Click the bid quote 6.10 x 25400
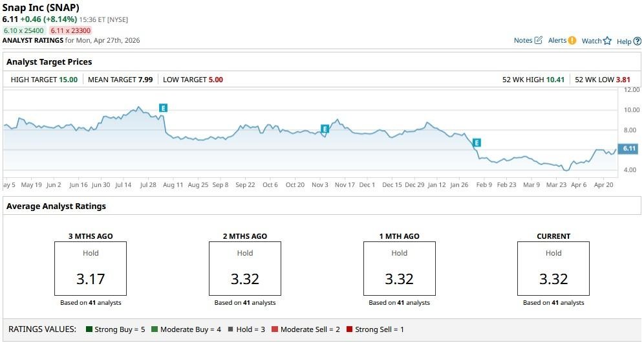 pyautogui.click(x=23, y=30)
